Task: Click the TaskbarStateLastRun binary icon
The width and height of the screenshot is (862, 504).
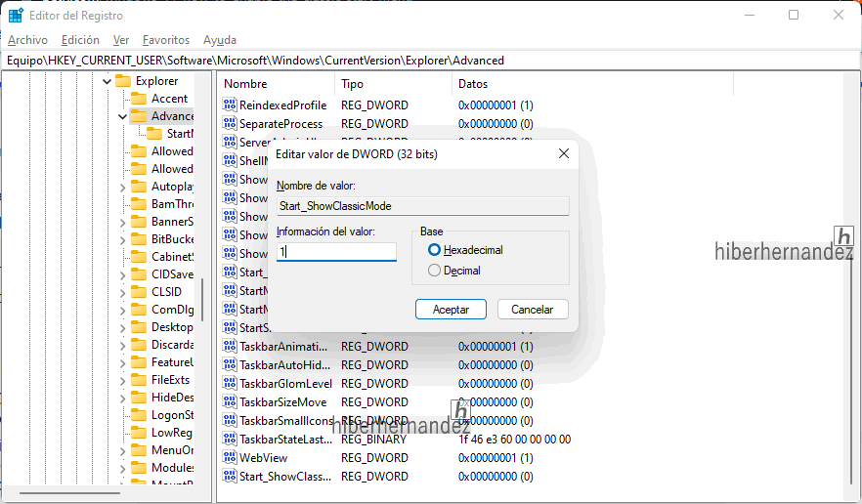Action: click(230, 439)
